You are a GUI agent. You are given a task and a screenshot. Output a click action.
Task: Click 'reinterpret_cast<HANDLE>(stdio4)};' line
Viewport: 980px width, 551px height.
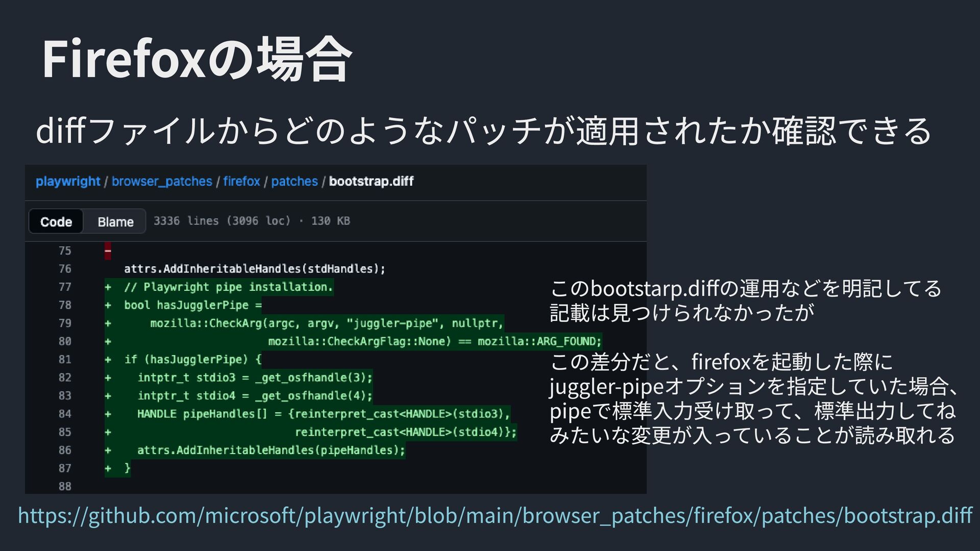406,432
